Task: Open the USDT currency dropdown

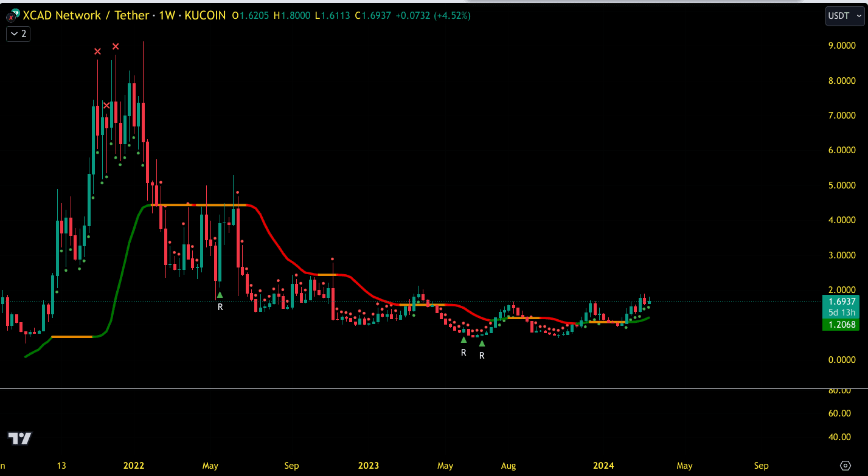Action: [845, 16]
